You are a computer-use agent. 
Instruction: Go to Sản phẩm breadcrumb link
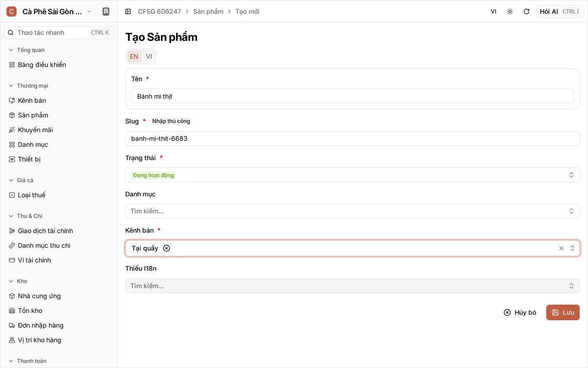pyautogui.click(x=208, y=11)
